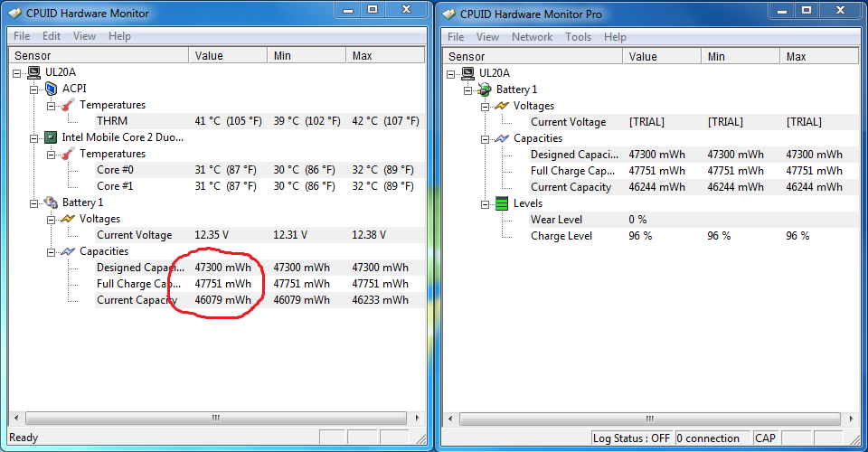Collapse the ACPI node

[x=33, y=89]
